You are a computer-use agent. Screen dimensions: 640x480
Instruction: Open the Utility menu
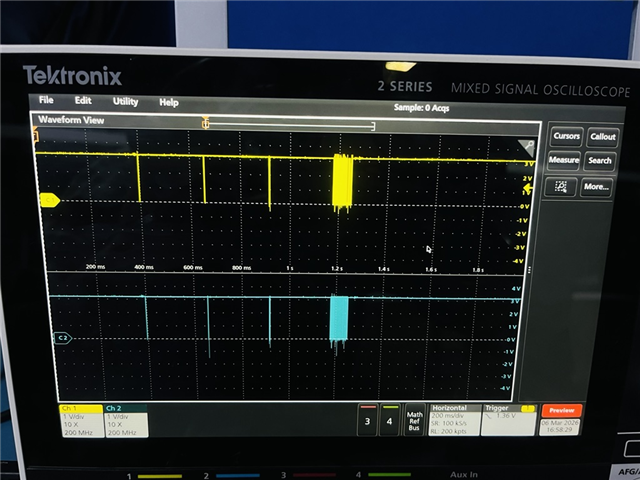[x=125, y=101]
